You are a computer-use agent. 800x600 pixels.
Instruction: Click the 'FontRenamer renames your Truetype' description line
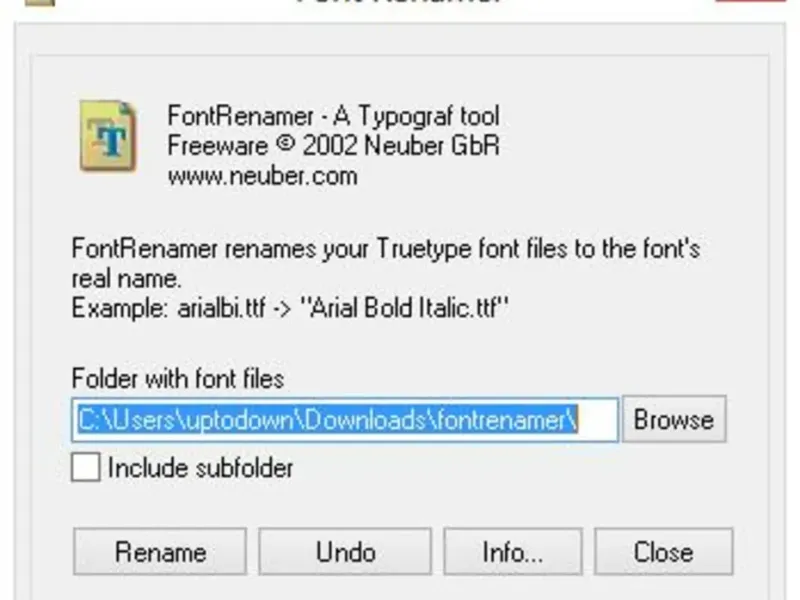coord(386,249)
